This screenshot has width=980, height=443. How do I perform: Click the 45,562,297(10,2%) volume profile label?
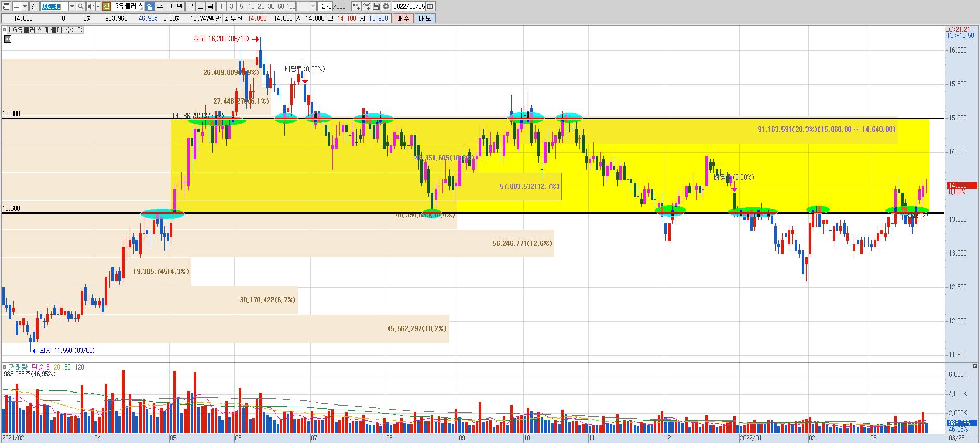[417, 328]
